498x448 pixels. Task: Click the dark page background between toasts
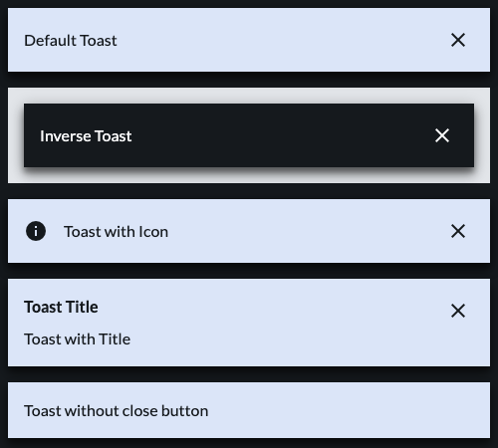click(249, 191)
